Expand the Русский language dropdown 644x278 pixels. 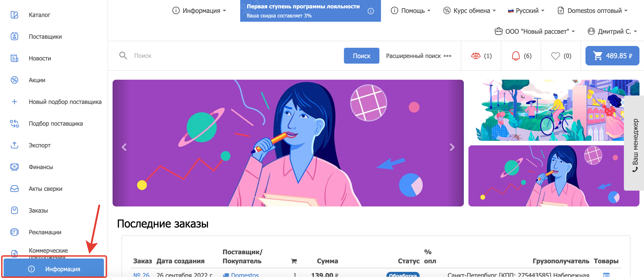point(526,11)
